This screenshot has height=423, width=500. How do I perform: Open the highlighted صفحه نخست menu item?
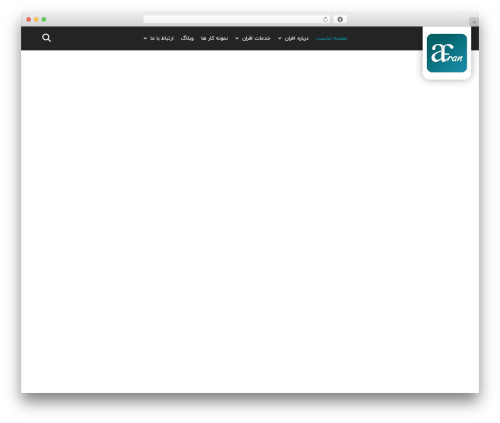pos(331,38)
